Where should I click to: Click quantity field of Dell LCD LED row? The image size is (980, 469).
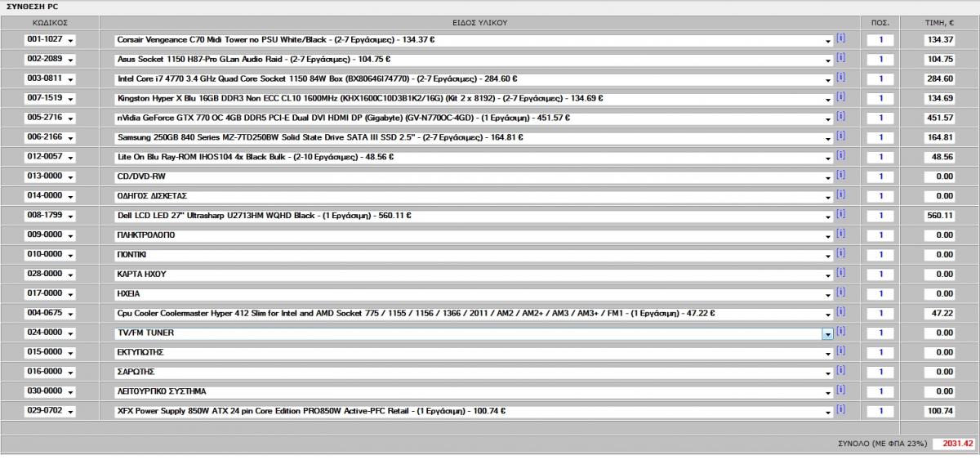point(880,216)
